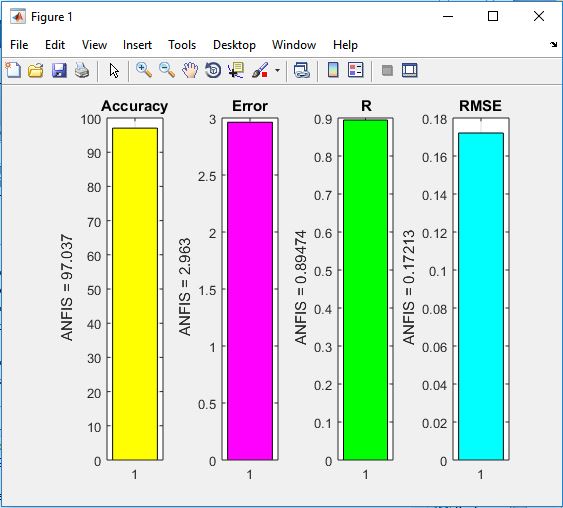
Task: Insert Colorbar from toolbar
Action: click(333, 70)
